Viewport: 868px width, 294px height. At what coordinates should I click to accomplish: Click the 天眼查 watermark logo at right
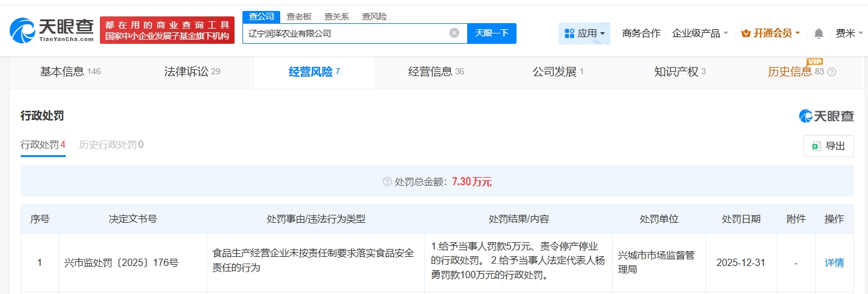tap(826, 116)
